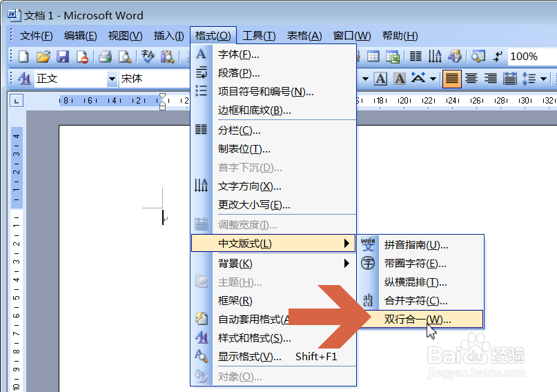557x392 pixels.
Task: Click the Line Spacing icon
Action: tap(529, 79)
